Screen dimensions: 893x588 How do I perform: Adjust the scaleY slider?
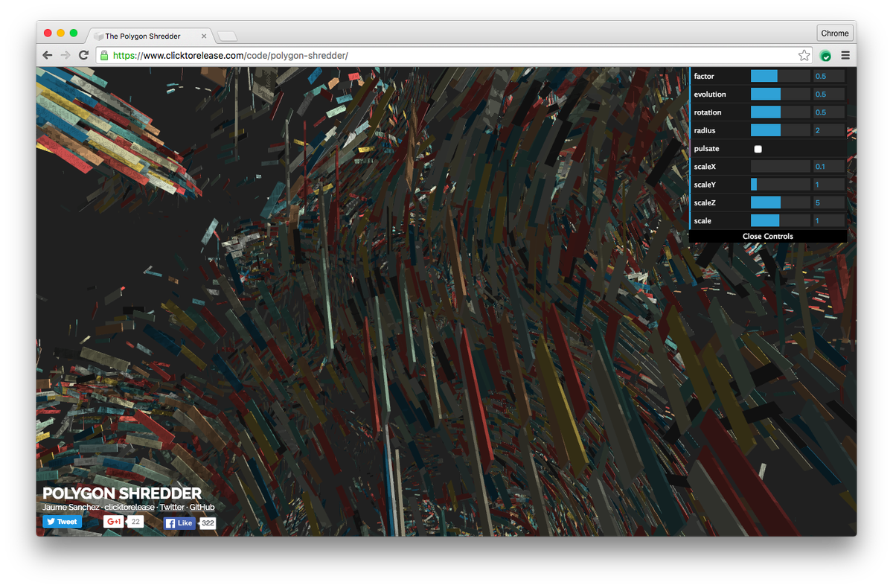[780, 185]
